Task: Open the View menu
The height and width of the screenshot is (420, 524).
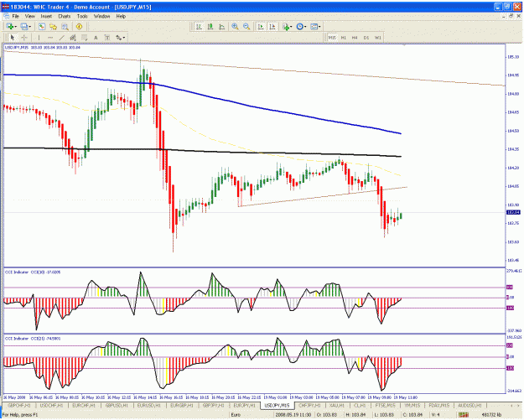Action: point(29,16)
